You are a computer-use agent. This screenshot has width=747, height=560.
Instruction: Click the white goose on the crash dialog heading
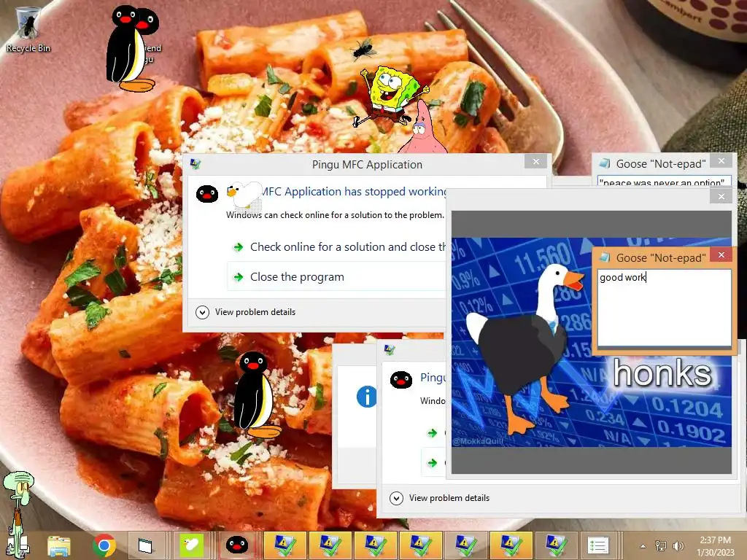(x=245, y=195)
